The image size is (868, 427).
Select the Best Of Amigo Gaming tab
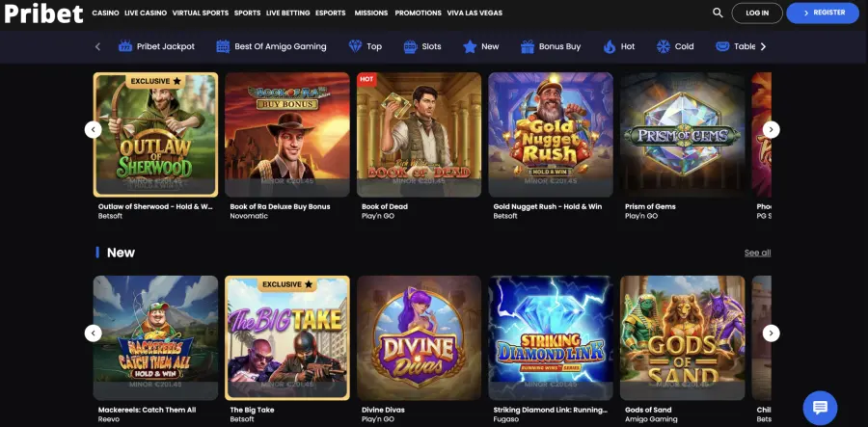[271, 46]
